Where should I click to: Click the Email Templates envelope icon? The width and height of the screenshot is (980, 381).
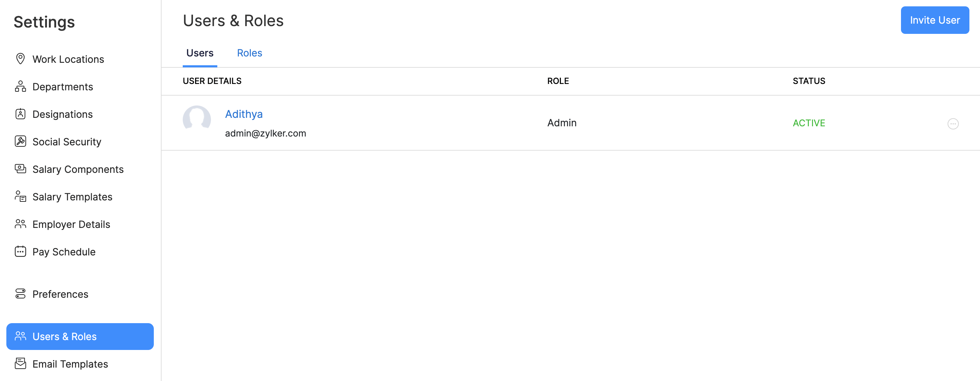(20, 364)
